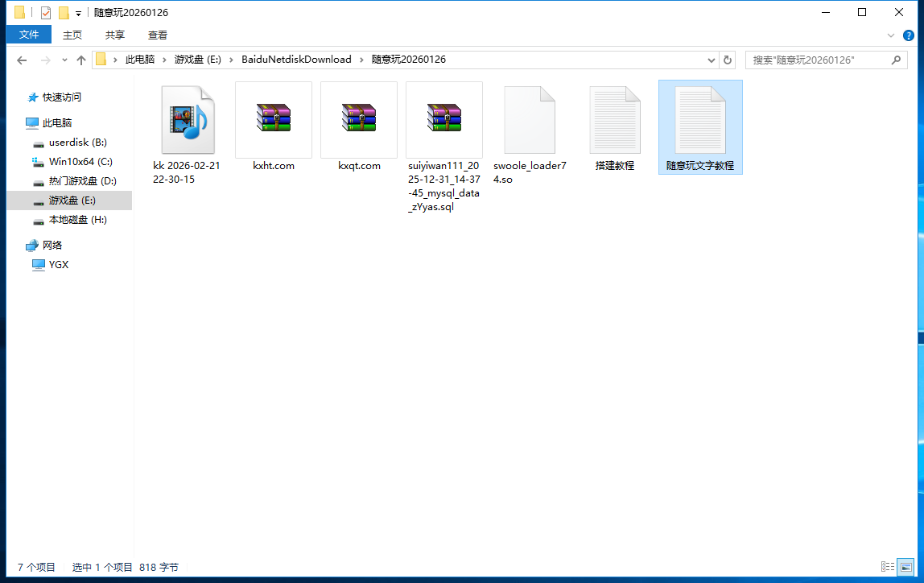The image size is (924, 583).
Task: Select the kxht.com archive file
Action: click(x=274, y=119)
